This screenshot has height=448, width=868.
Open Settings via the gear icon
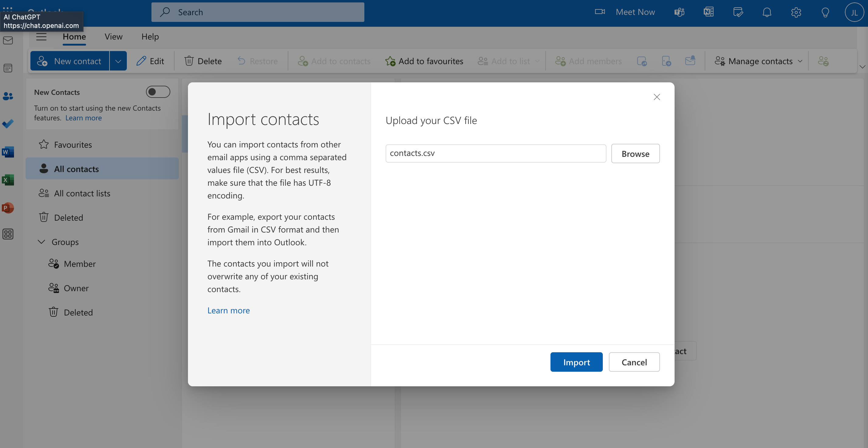click(x=796, y=12)
